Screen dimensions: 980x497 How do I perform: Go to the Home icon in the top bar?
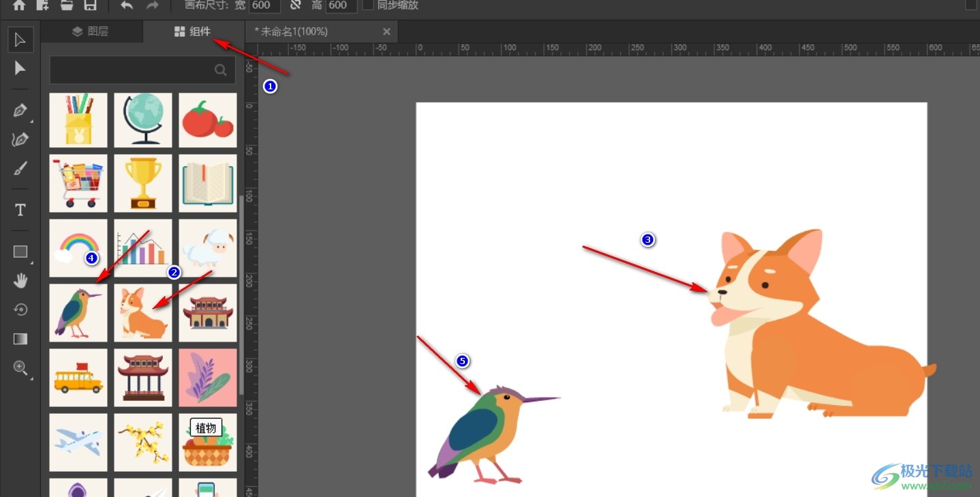point(19,5)
